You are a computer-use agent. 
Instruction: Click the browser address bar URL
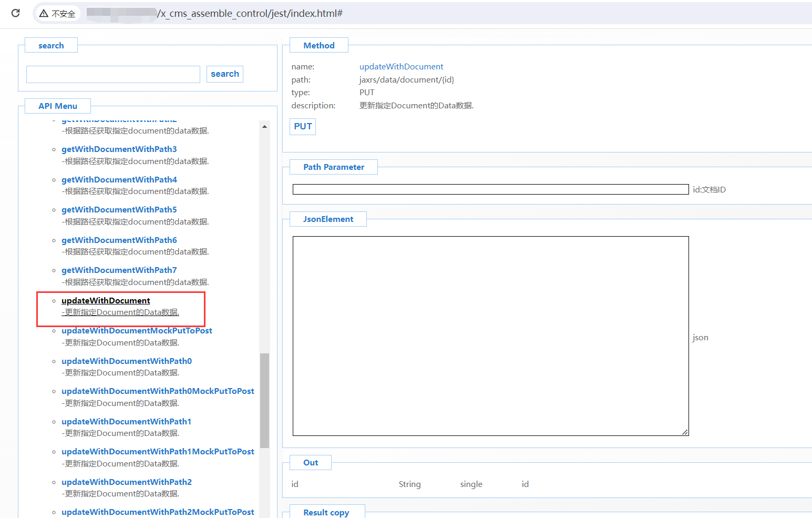tap(250, 14)
